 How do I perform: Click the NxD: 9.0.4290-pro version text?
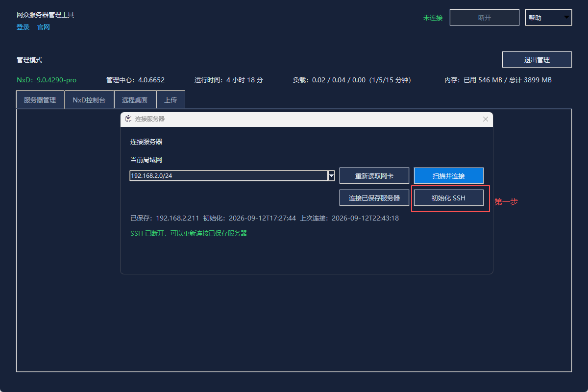tap(47, 80)
